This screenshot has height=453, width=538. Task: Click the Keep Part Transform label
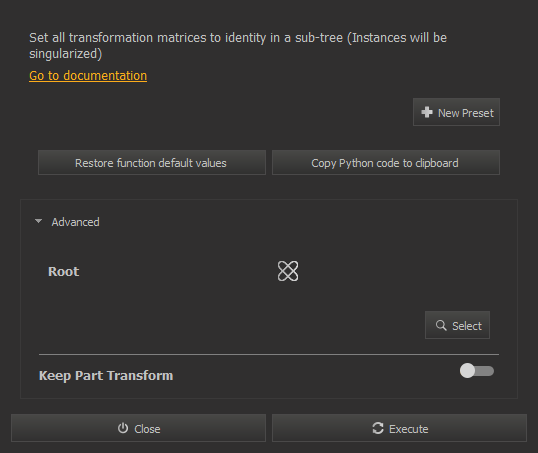pos(106,375)
